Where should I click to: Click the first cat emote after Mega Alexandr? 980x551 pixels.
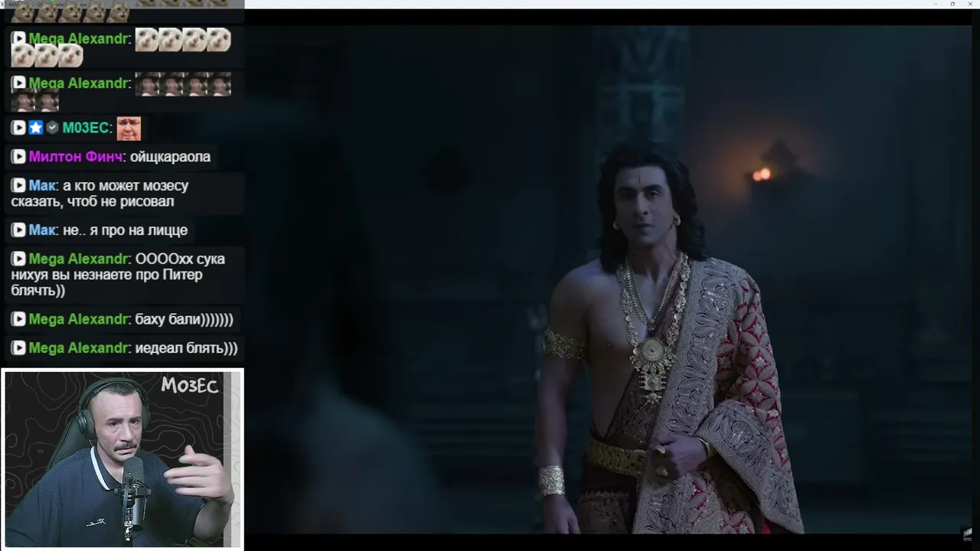[147, 39]
